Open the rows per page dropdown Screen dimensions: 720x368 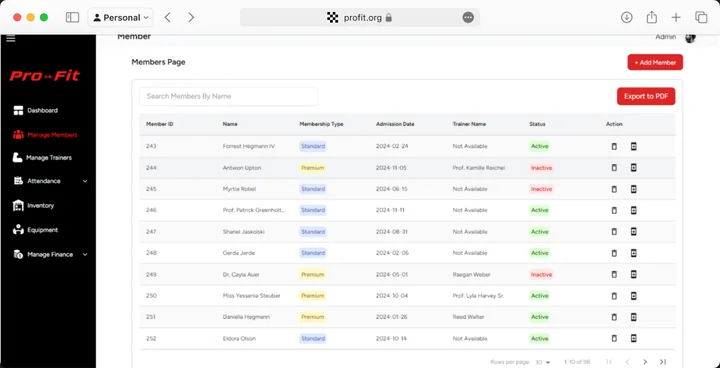point(543,362)
